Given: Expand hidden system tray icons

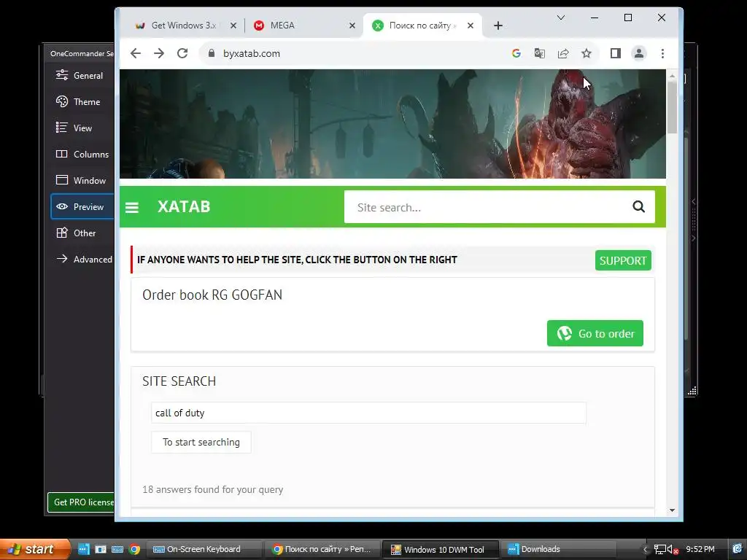Looking at the screenshot, I should (645, 550).
